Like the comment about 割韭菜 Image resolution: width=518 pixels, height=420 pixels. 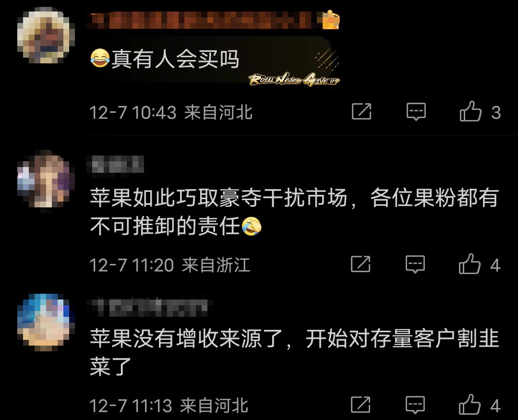click(470, 405)
